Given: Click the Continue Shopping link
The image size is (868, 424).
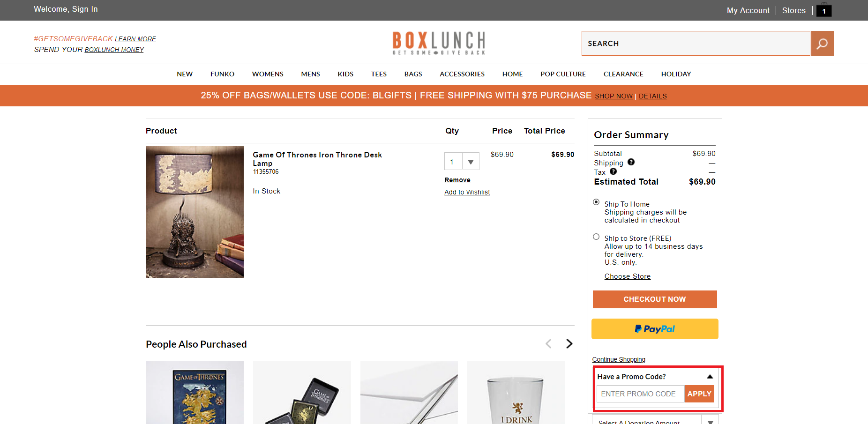Looking at the screenshot, I should tap(619, 359).
